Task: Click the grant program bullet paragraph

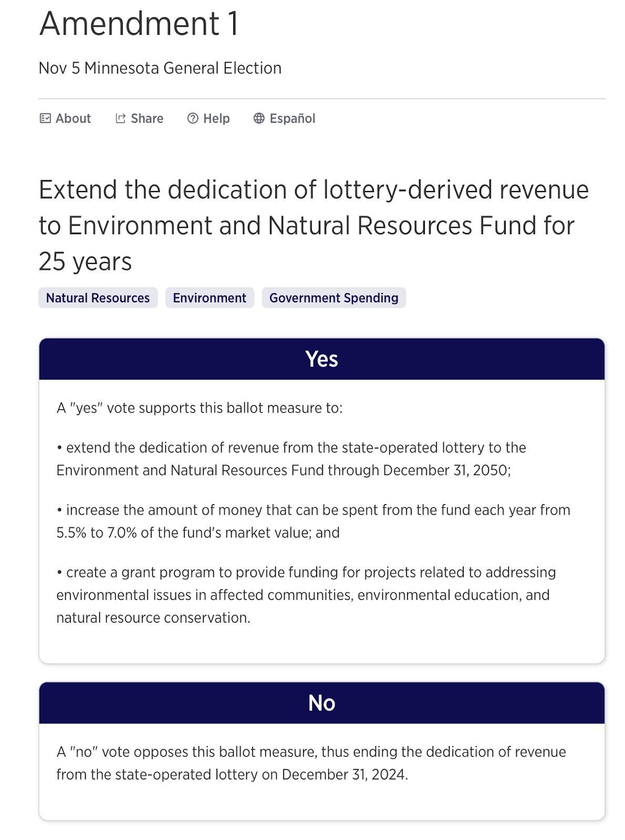Action: (x=306, y=595)
